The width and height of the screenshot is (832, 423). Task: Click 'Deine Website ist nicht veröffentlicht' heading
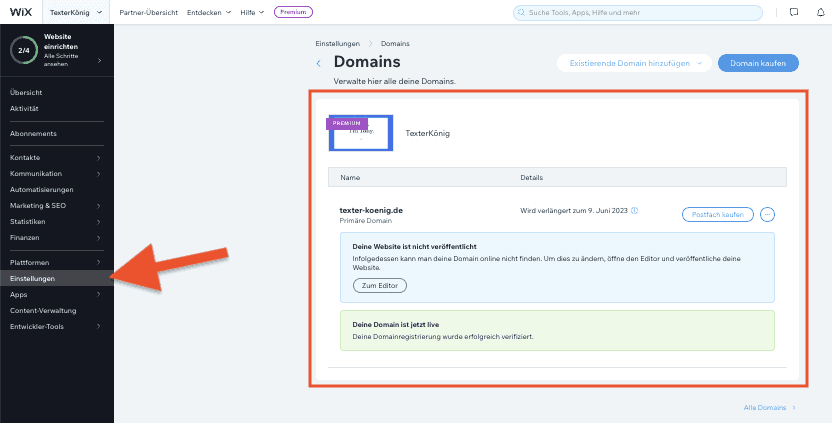point(414,247)
